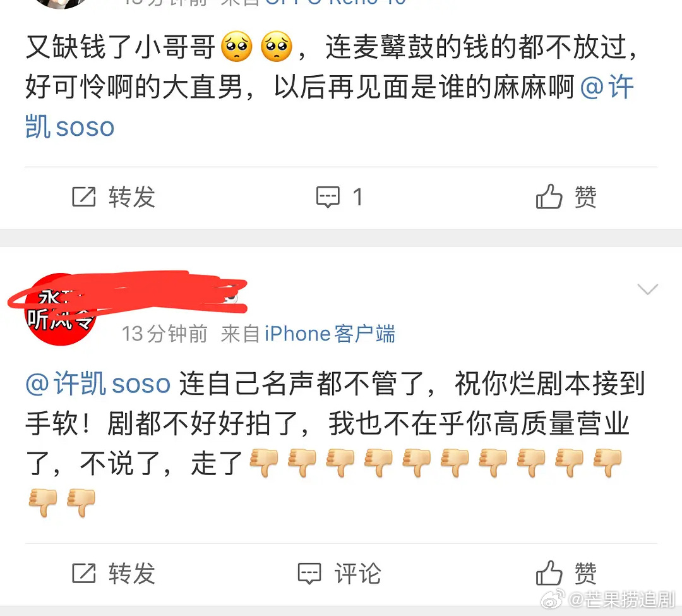
Task: Open the red avatar of second poster
Action: 60,310
